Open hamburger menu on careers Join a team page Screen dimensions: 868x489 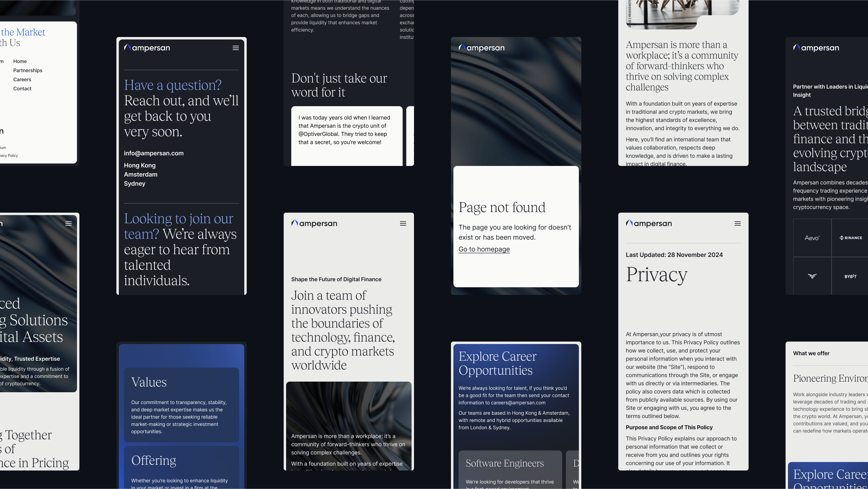(403, 224)
